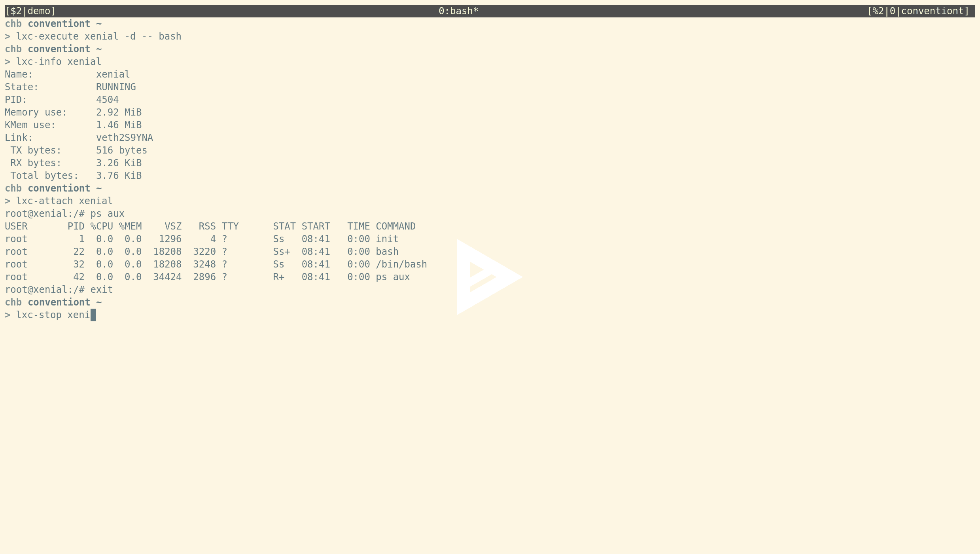The image size is (980, 554).
Task: Click the Total bytes value 3.76 KiB
Action: 119,176
